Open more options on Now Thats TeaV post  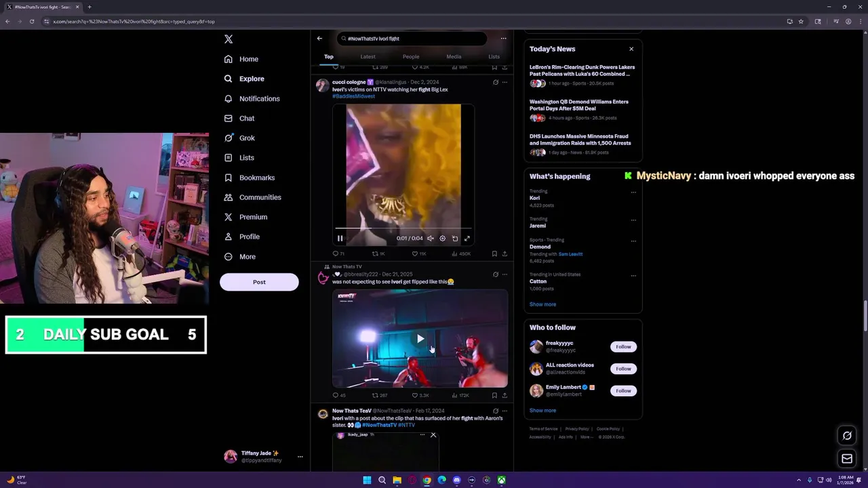[x=505, y=411]
